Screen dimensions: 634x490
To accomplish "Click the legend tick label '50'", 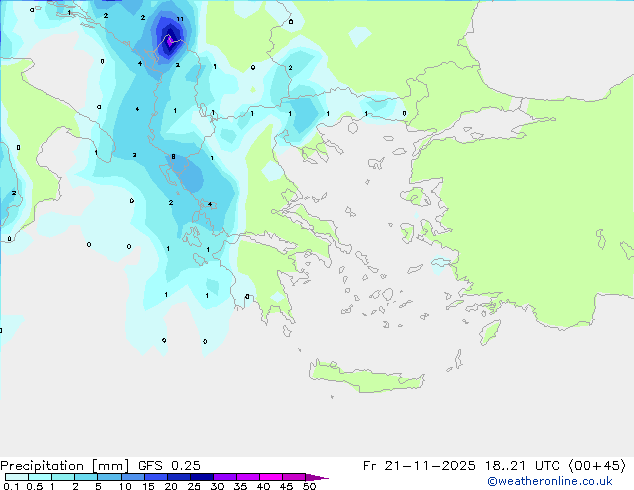I will tap(309, 486).
